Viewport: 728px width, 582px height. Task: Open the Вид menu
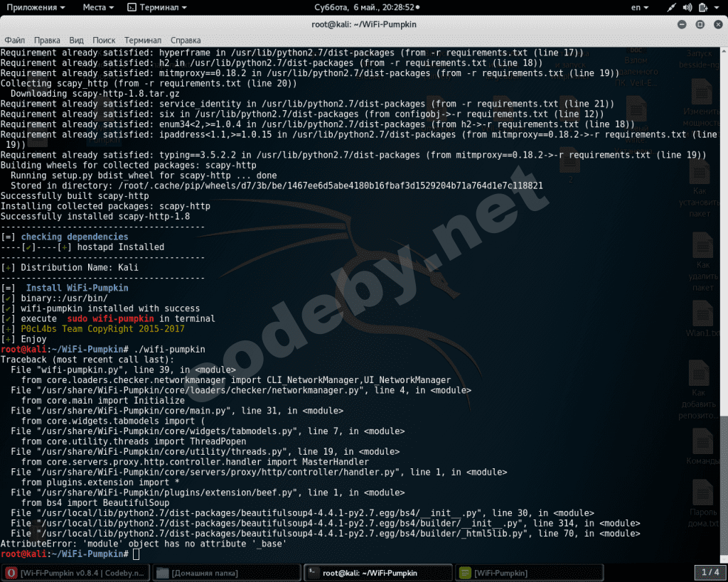coord(76,41)
